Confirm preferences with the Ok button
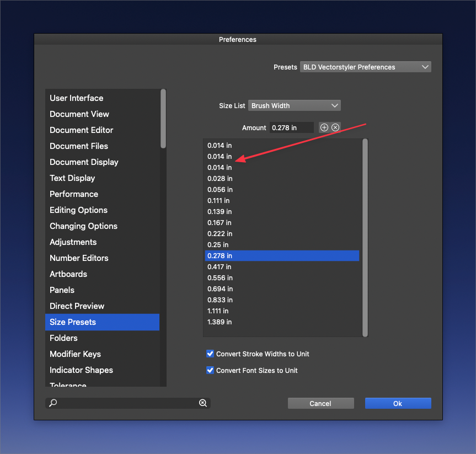This screenshot has height=454, width=476. [398, 403]
